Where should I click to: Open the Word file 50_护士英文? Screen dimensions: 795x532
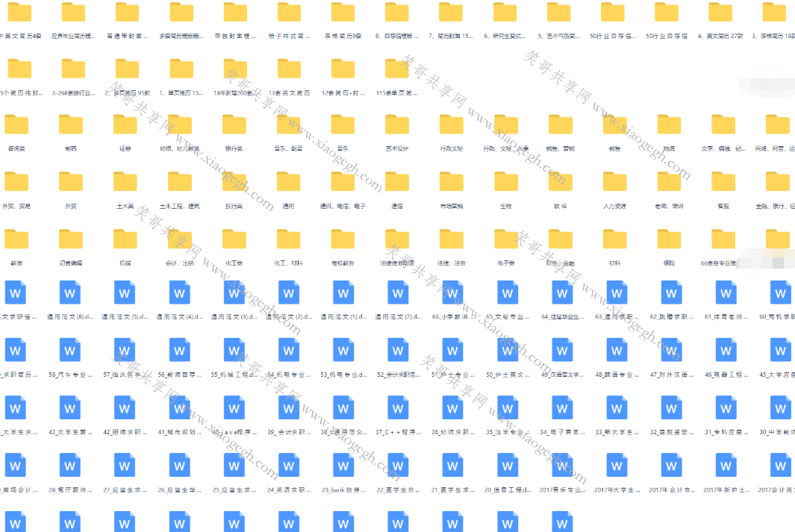[x=508, y=351]
